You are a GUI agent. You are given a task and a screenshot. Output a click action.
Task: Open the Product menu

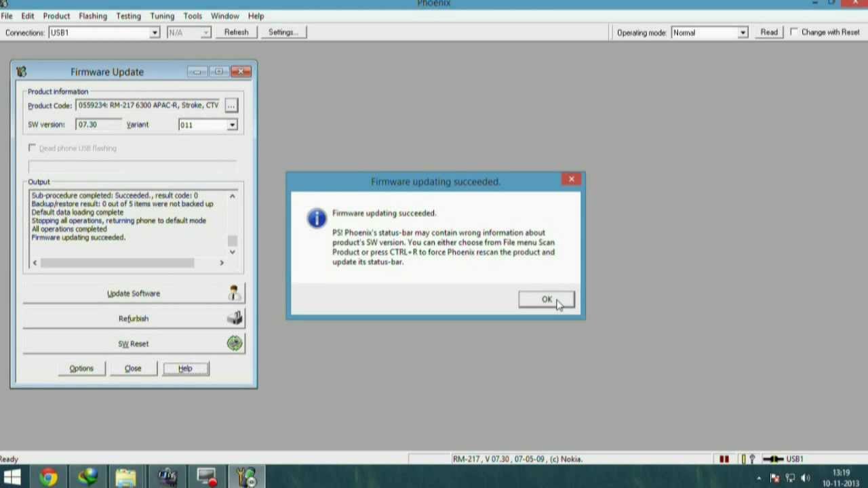tap(56, 16)
